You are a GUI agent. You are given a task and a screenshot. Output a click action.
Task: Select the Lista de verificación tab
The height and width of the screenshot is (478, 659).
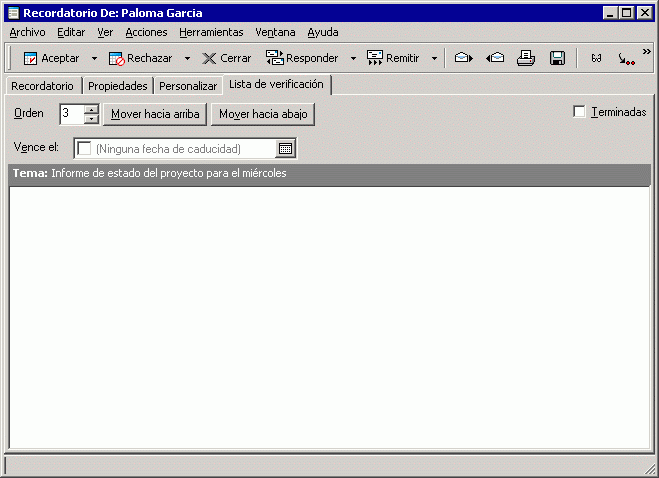(276, 85)
